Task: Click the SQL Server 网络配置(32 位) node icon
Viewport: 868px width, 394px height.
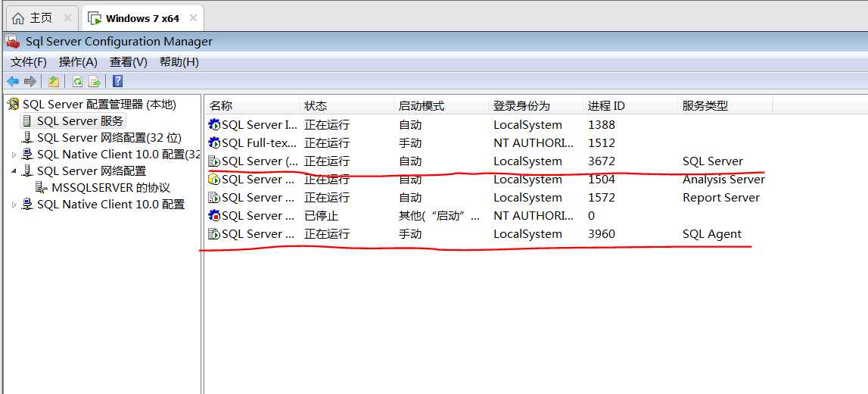Action: tap(27, 137)
